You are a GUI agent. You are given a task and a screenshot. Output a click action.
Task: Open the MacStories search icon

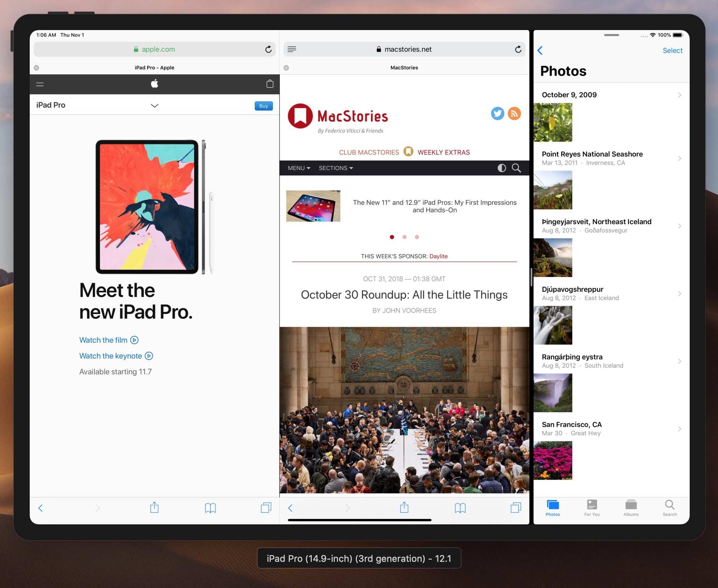tap(516, 168)
